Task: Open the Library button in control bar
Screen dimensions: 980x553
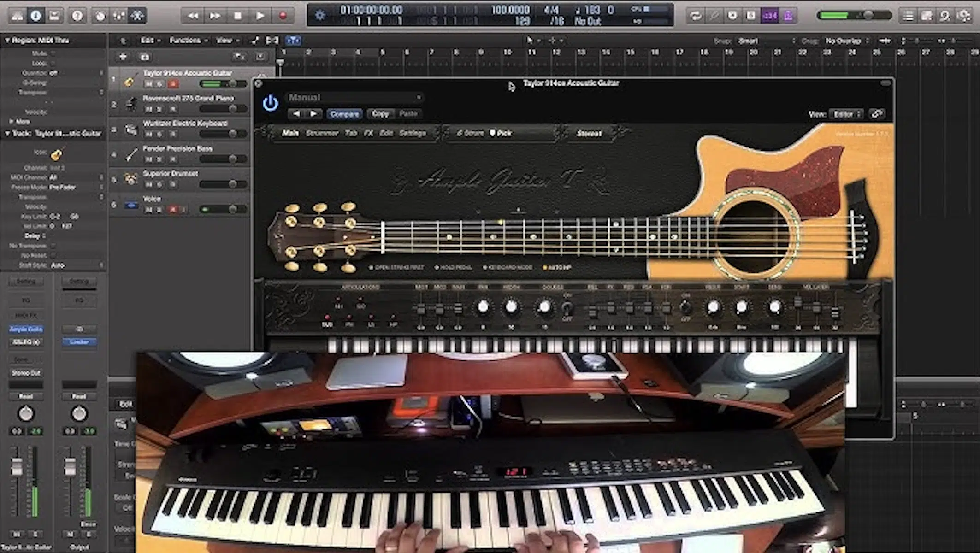Action: [18, 16]
